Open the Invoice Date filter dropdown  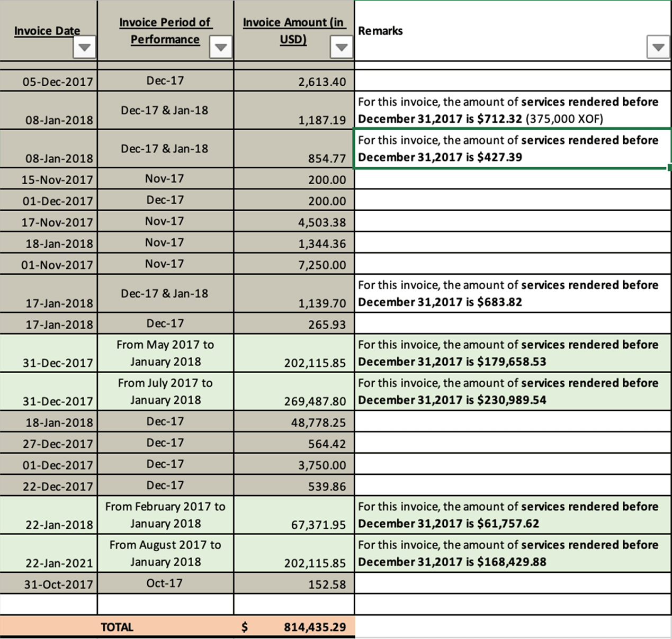pos(84,48)
